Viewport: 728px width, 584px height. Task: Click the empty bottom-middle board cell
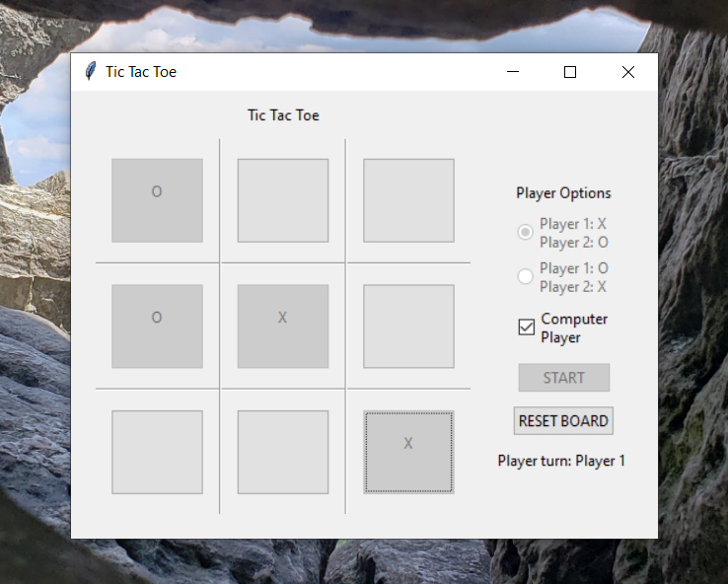tap(283, 452)
